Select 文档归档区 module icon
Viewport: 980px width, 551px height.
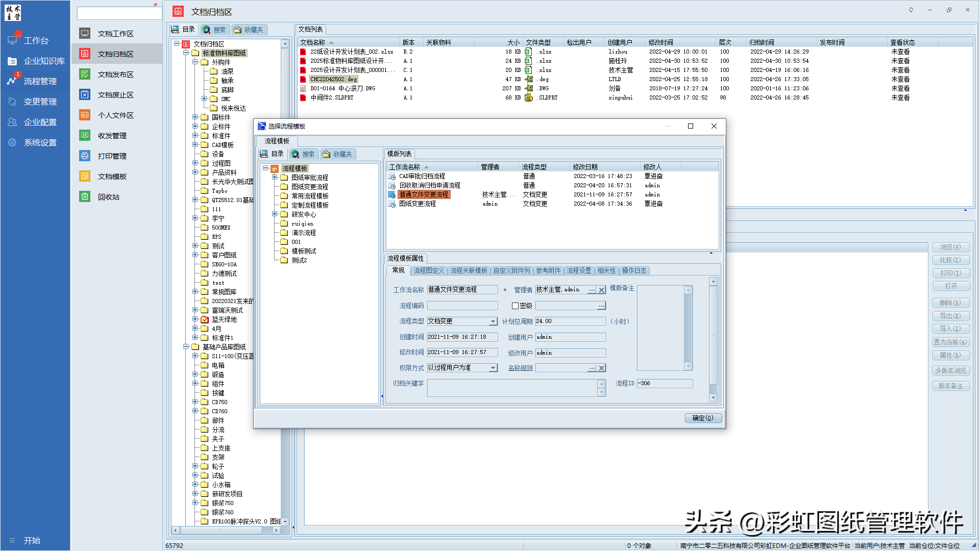coord(85,54)
